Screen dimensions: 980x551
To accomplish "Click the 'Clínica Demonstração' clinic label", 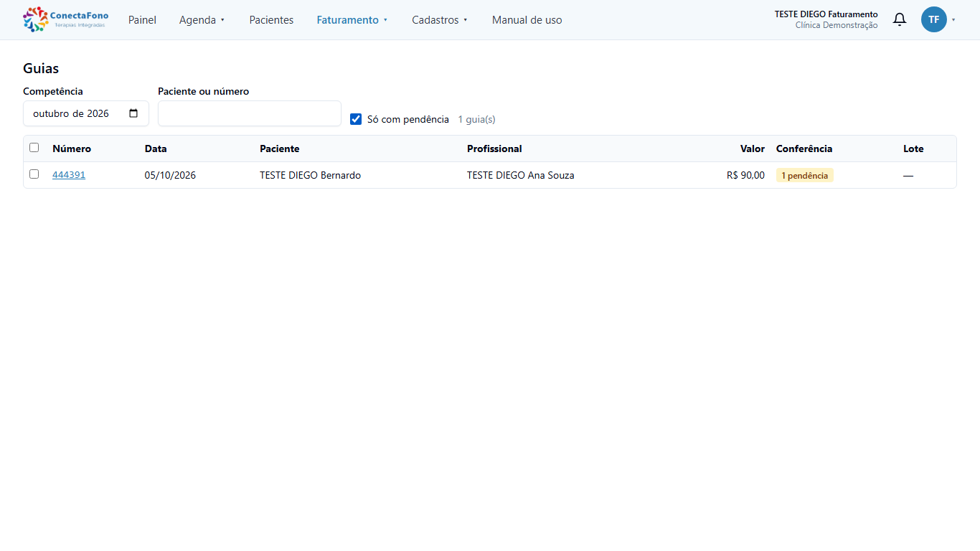I will coord(837,25).
